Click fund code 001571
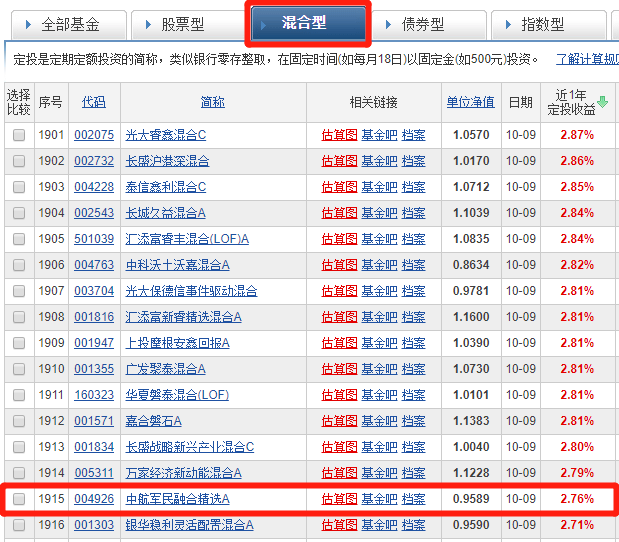Viewport: 619px width, 542px height. click(x=94, y=421)
